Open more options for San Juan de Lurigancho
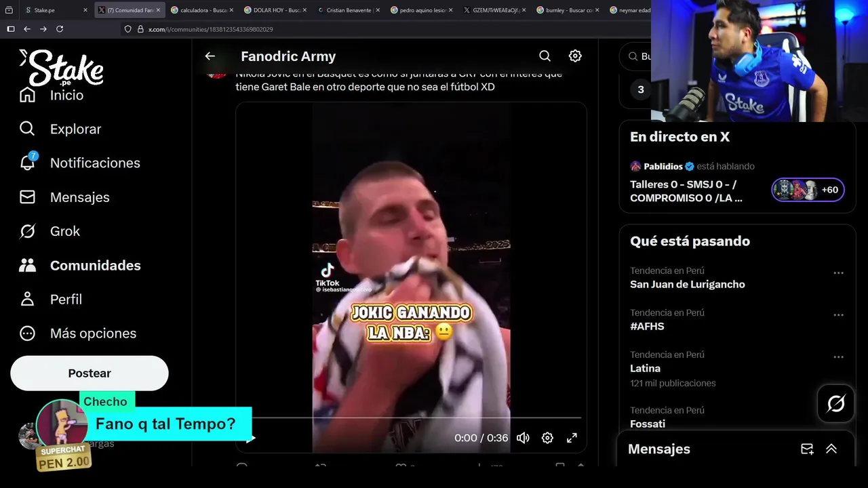This screenshot has width=868, height=488. [x=838, y=273]
